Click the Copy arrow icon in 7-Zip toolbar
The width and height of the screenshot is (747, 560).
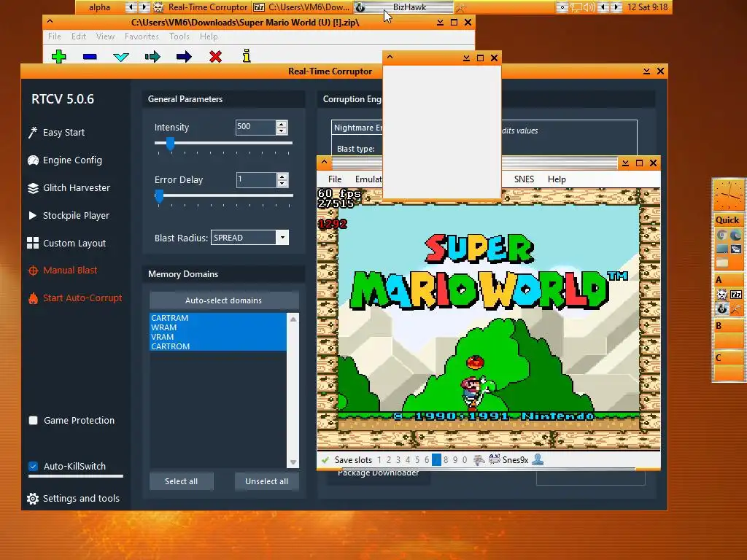pos(152,57)
